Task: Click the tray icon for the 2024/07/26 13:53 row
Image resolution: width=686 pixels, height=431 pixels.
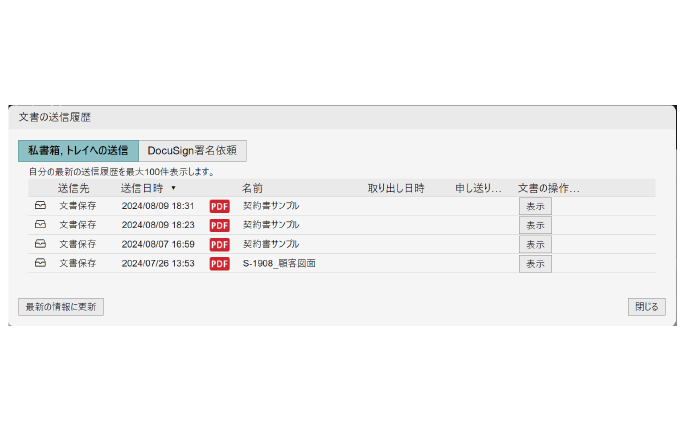Action: click(x=40, y=263)
